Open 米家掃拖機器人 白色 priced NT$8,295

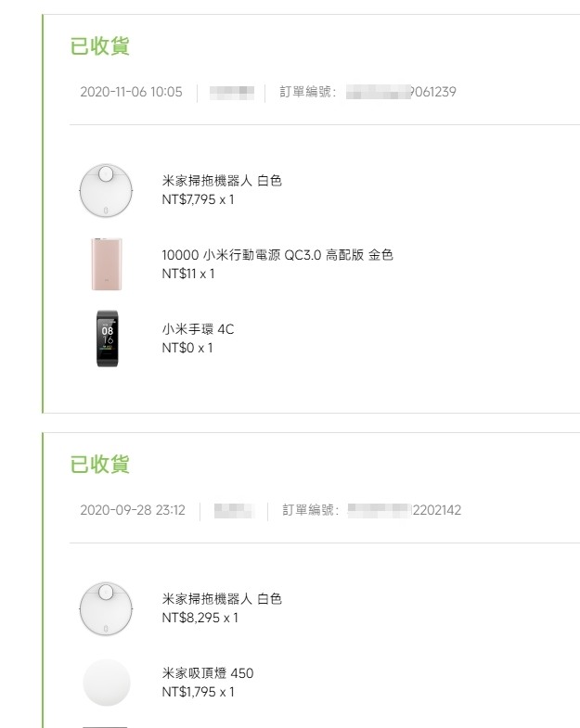pos(222,599)
